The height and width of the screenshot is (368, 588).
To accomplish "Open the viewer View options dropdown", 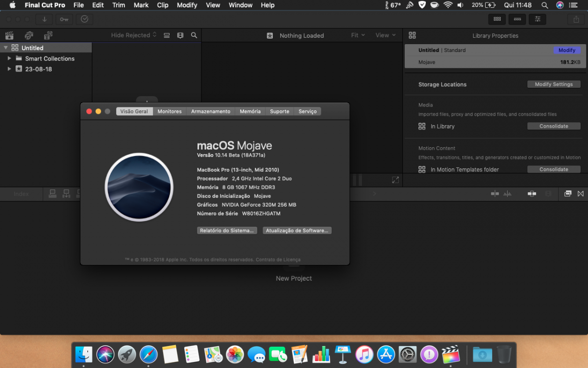I will pyautogui.click(x=386, y=35).
